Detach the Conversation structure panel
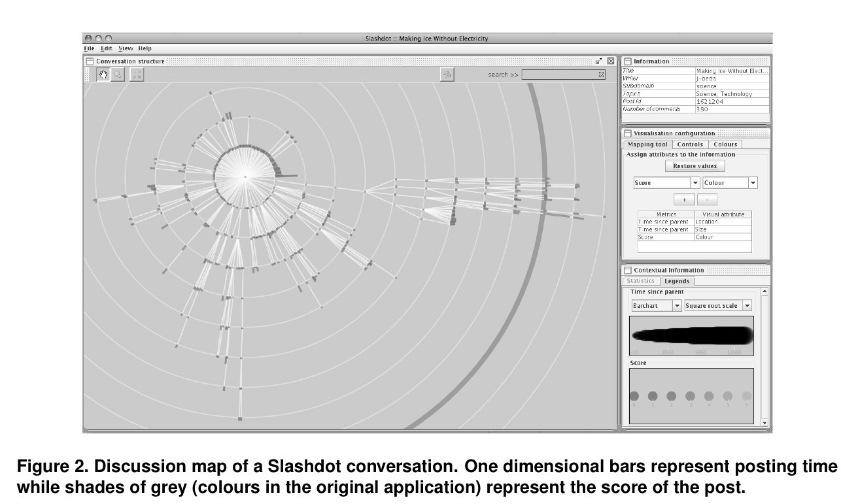Image resolution: width=841 pixels, height=504 pixels. pos(598,61)
